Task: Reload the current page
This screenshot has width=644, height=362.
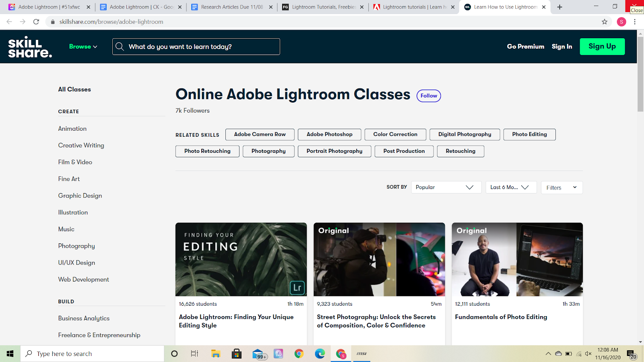Action: click(x=36, y=22)
